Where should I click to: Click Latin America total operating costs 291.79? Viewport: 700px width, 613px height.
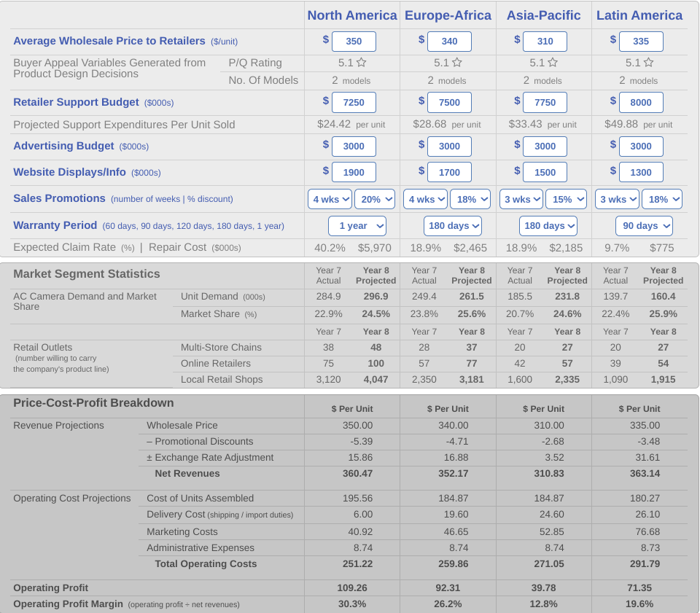pyautogui.click(x=645, y=564)
